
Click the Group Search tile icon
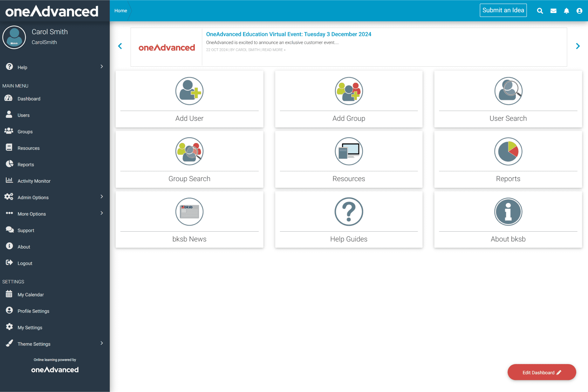(189, 152)
